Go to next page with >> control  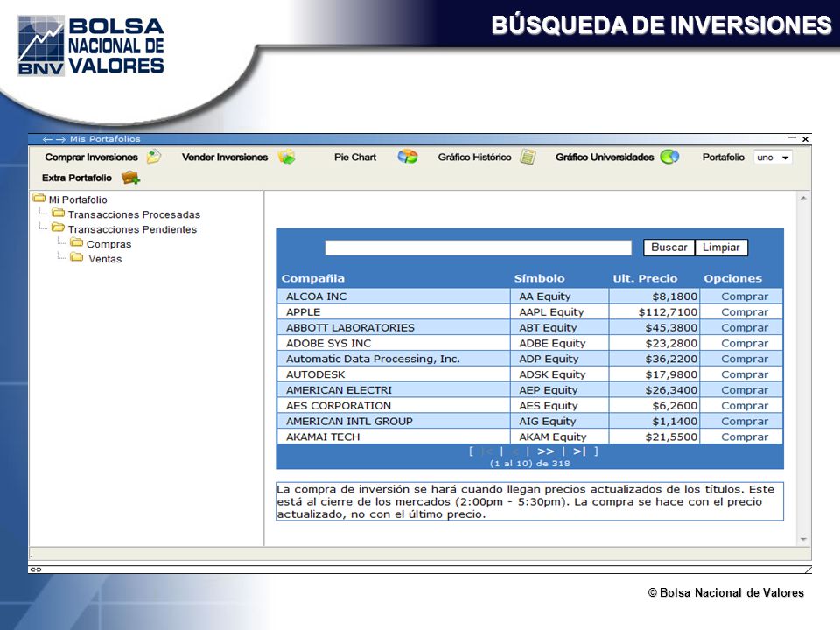(545, 451)
